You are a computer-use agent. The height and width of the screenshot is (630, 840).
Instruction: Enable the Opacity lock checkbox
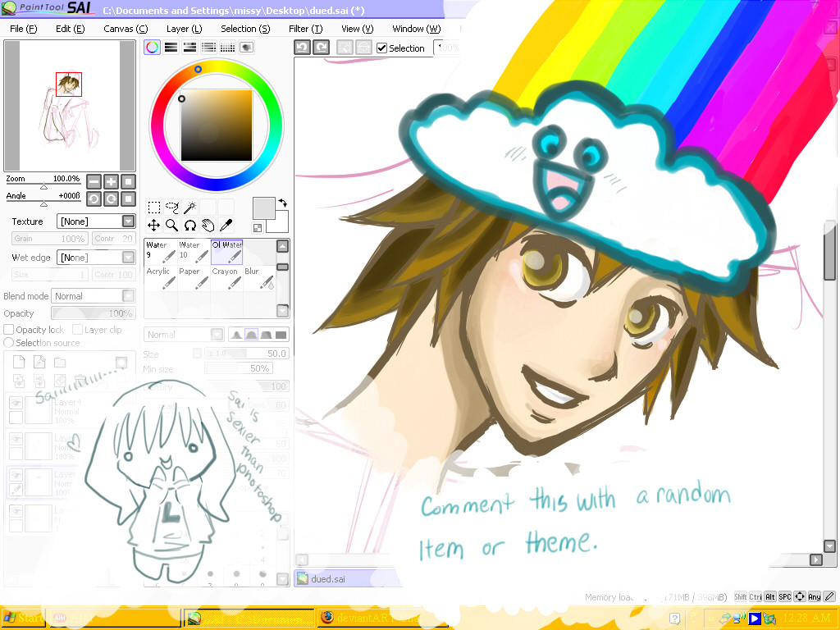[8, 330]
